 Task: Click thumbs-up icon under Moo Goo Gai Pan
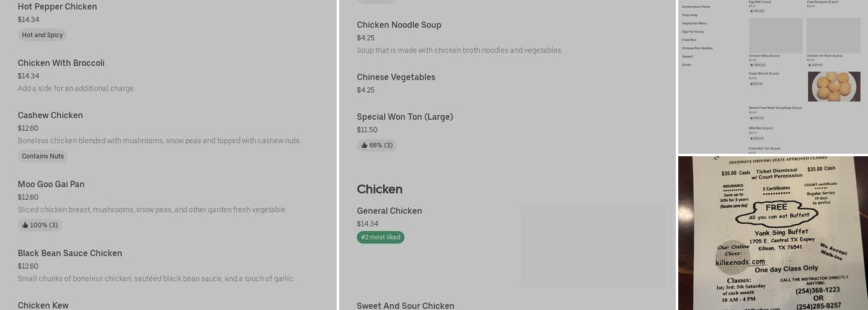(x=25, y=225)
